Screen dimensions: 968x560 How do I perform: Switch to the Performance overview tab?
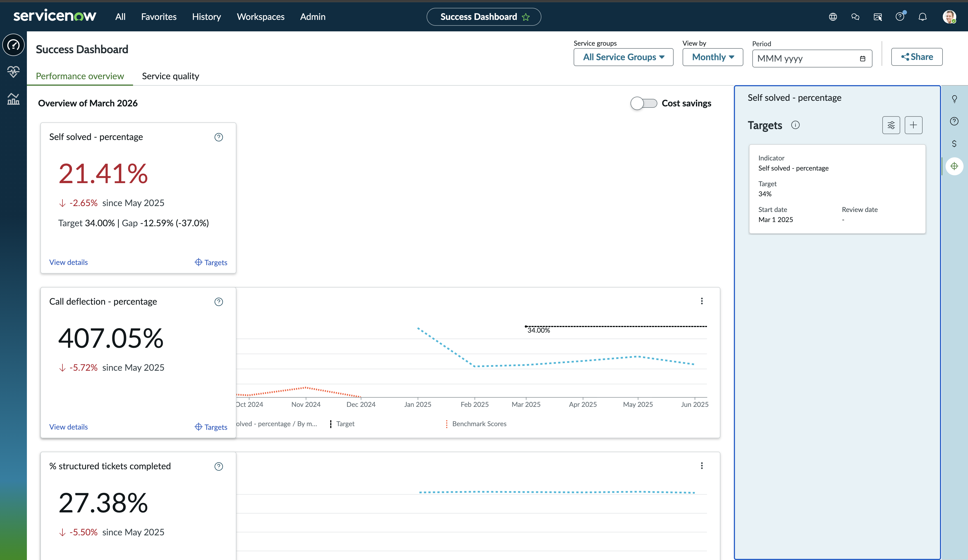80,76
